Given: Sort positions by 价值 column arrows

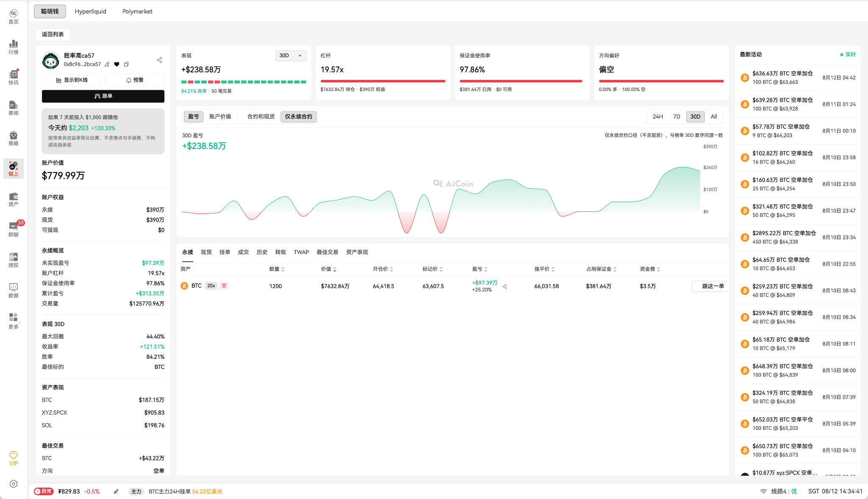Looking at the screenshot, I should 334,269.
